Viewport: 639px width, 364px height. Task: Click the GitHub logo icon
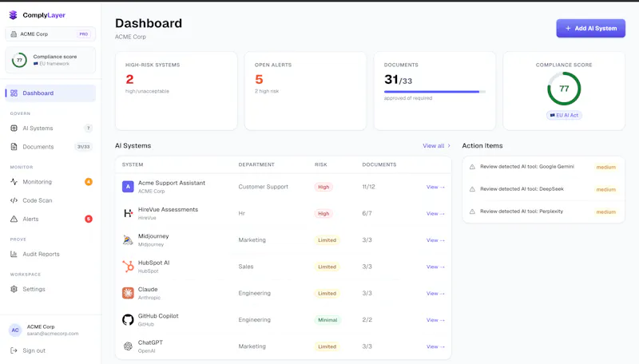[x=128, y=320]
